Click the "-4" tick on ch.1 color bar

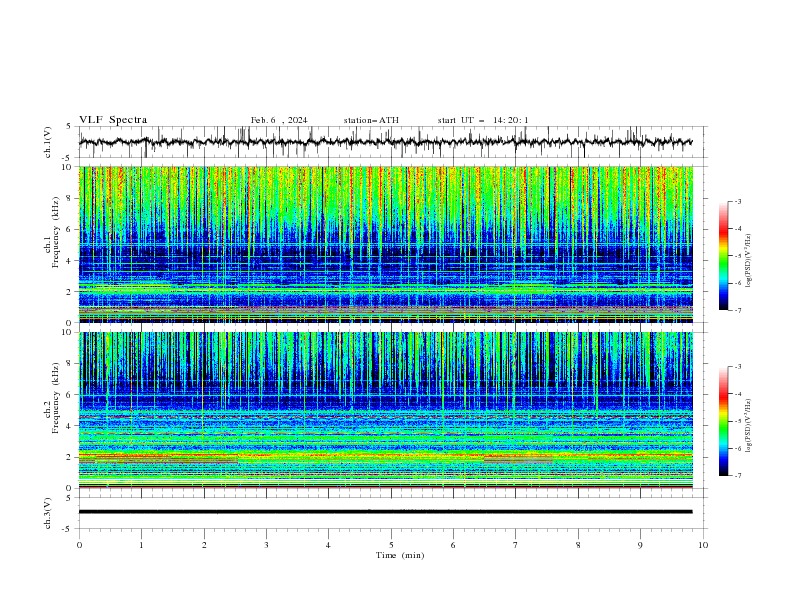coord(738,229)
